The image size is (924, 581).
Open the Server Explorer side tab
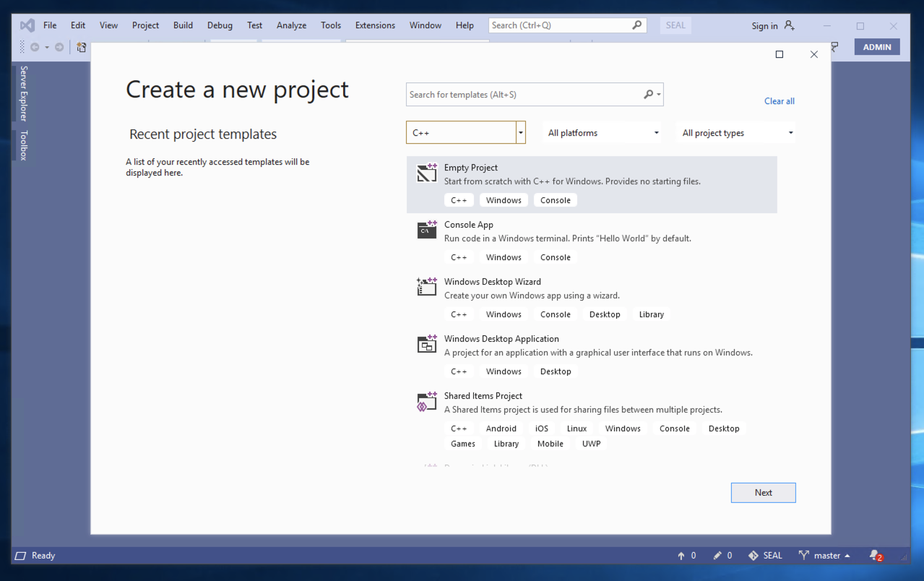23,93
